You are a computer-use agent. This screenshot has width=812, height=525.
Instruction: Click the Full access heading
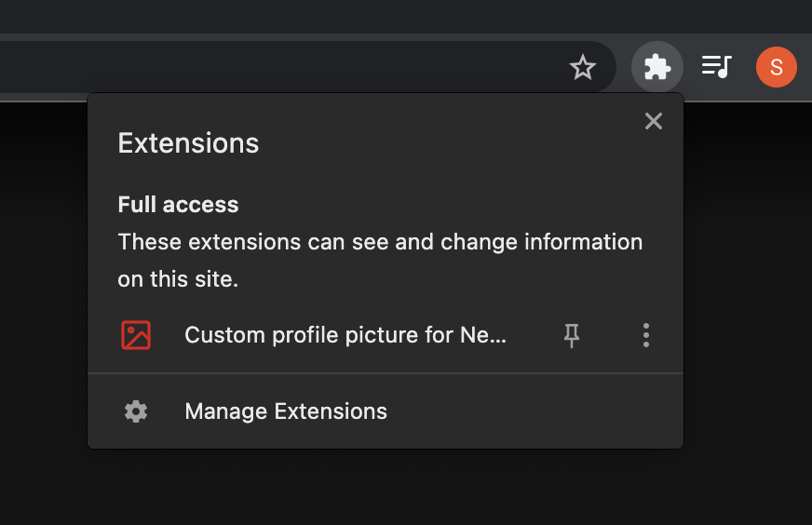[x=178, y=205]
